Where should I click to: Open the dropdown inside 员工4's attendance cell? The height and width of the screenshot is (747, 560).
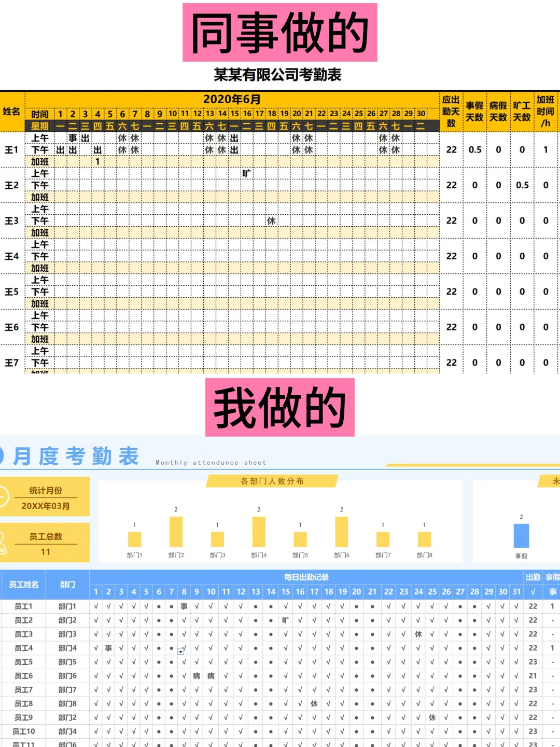pyautogui.click(x=179, y=651)
